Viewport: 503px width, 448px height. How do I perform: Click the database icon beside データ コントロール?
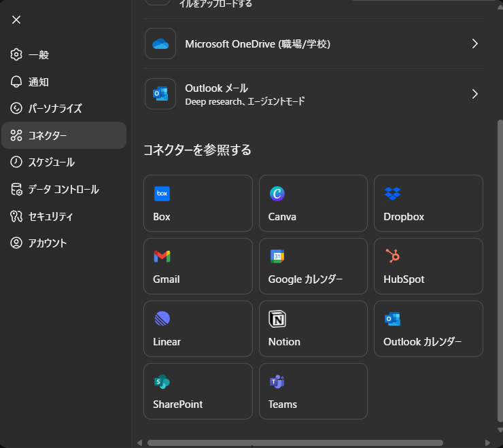[16, 190]
